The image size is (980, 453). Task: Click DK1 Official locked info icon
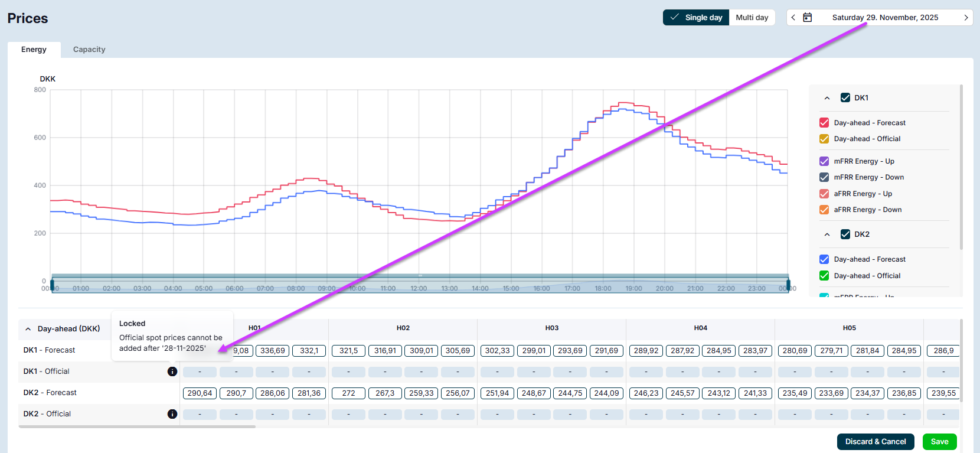click(x=172, y=371)
